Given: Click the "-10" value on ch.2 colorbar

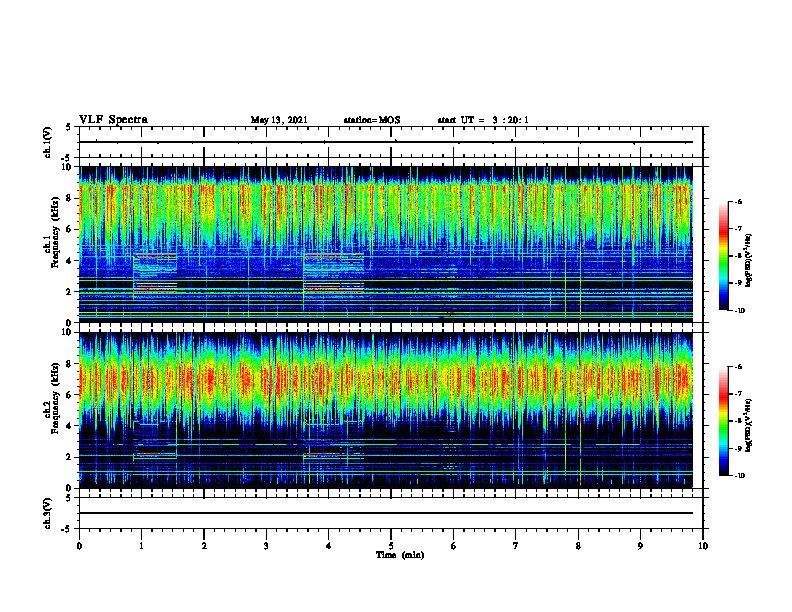Looking at the screenshot, I should pos(739,476).
